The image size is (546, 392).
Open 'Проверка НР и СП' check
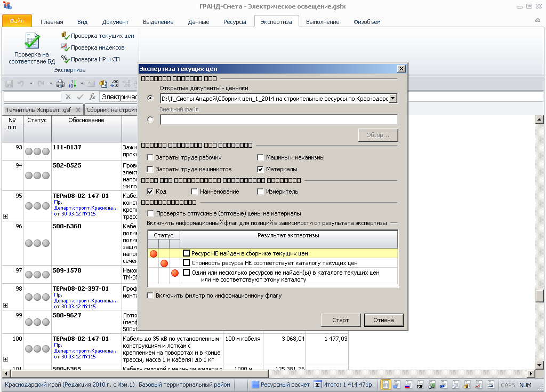click(90, 59)
